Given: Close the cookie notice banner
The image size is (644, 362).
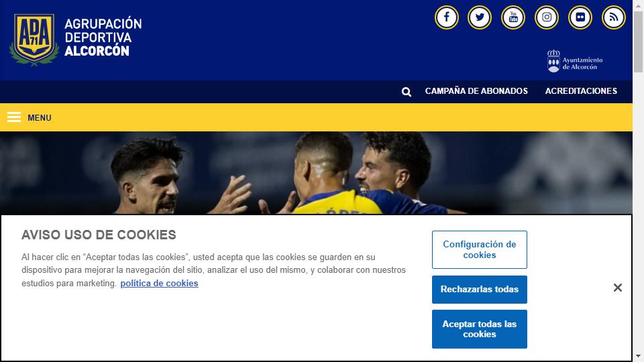Looking at the screenshot, I should coord(618,288).
